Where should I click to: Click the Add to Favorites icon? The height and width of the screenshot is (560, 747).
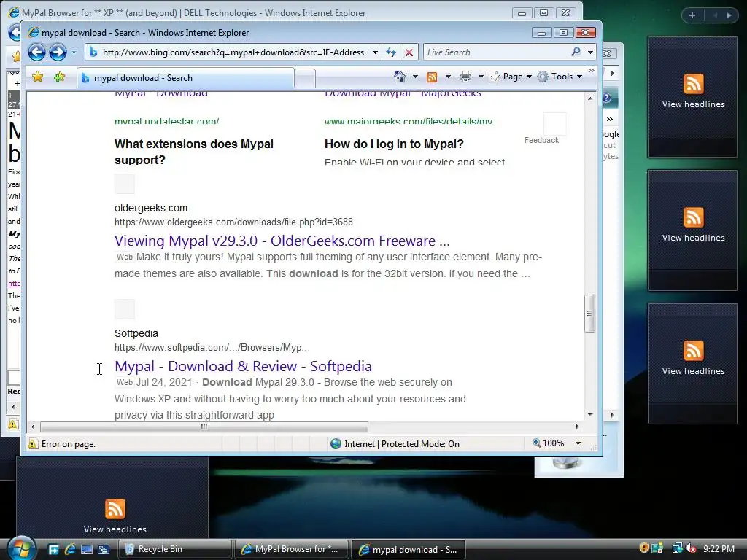click(60, 77)
